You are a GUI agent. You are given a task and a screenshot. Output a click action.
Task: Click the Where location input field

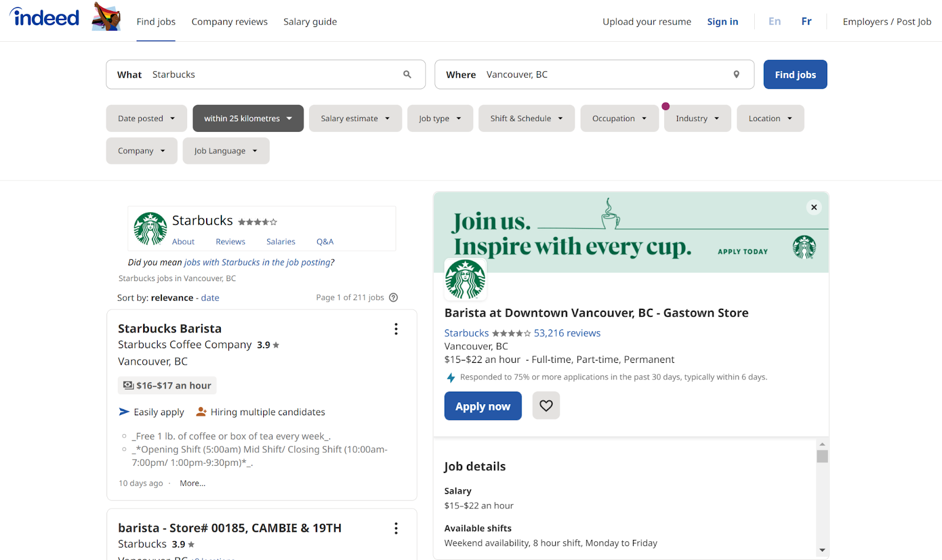click(594, 75)
